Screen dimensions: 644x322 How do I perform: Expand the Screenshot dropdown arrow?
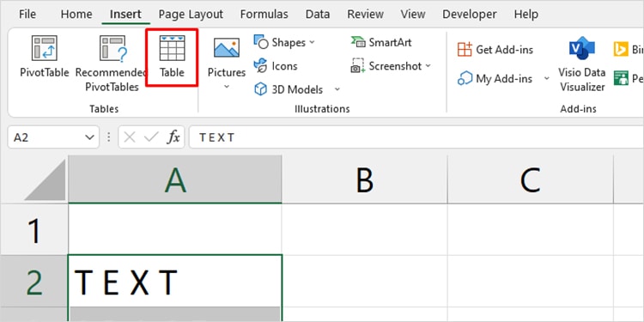[x=428, y=66]
